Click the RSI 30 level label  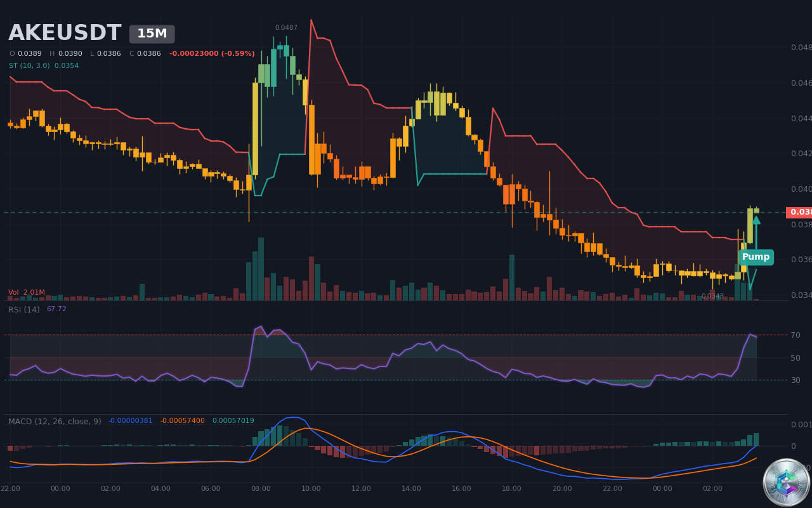(x=796, y=380)
